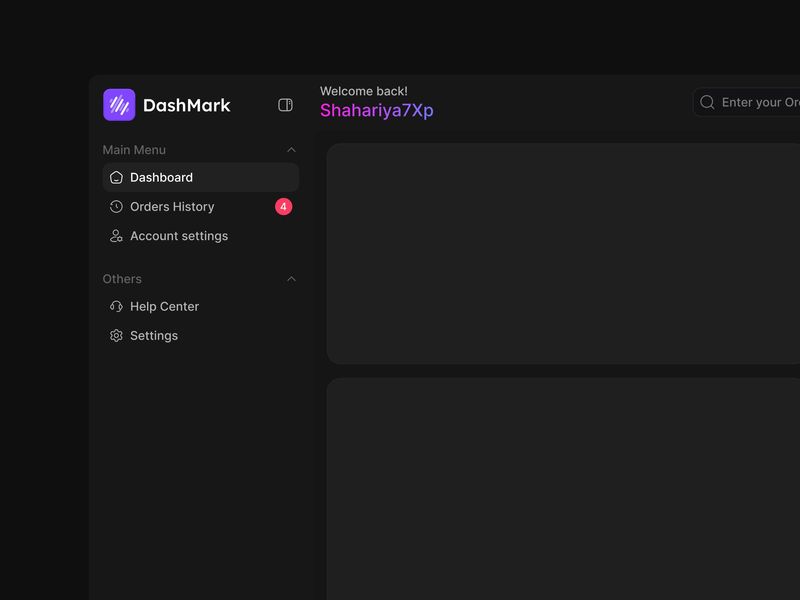Click the clock icon beside Orders History
This screenshot has width=800, height=600.
point(116,206)
